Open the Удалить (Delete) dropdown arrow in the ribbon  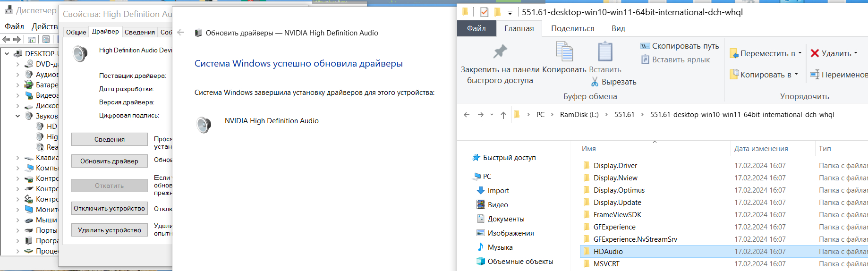click(856, 53)
